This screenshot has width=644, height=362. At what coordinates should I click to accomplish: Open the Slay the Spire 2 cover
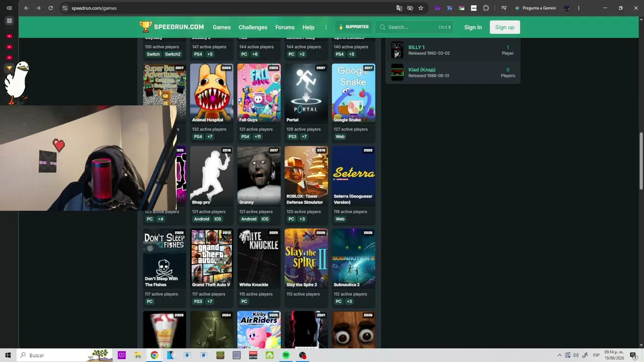[x=306, y=258]
